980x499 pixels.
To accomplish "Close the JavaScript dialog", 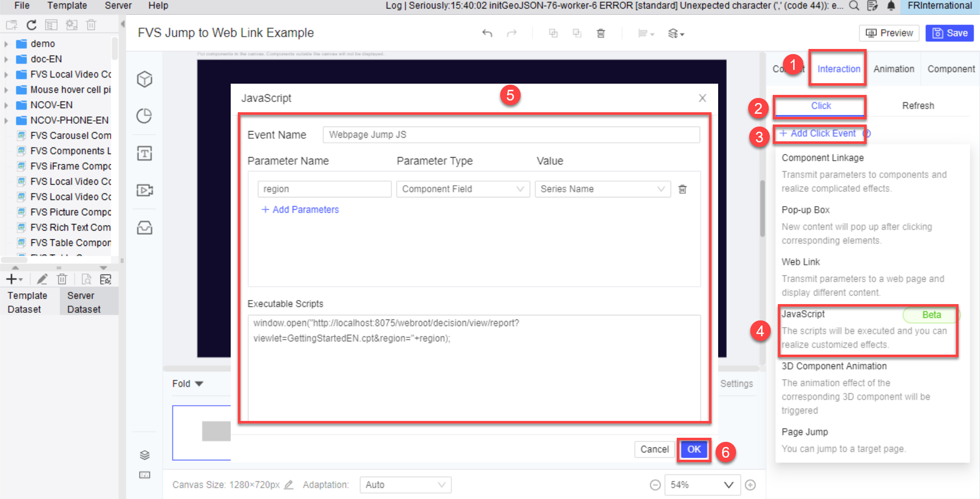I will pyautogui.click(x=702, y=98).
